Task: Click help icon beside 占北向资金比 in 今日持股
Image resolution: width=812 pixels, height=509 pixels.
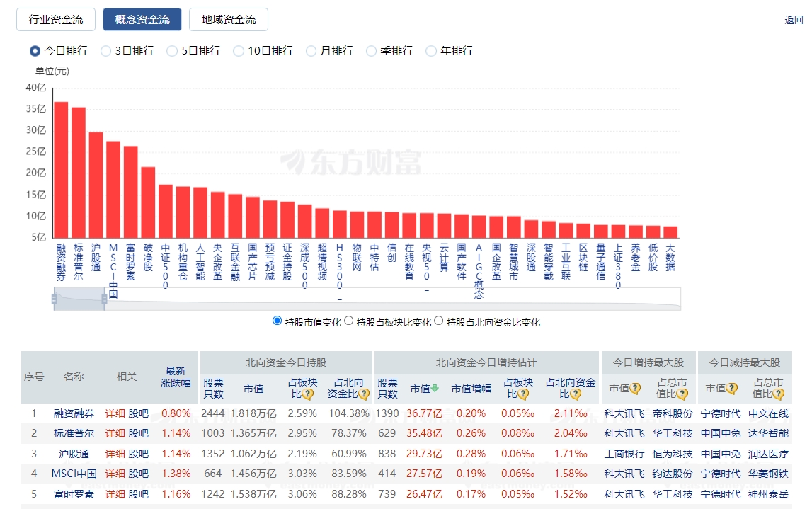Action: coord(364,394)
